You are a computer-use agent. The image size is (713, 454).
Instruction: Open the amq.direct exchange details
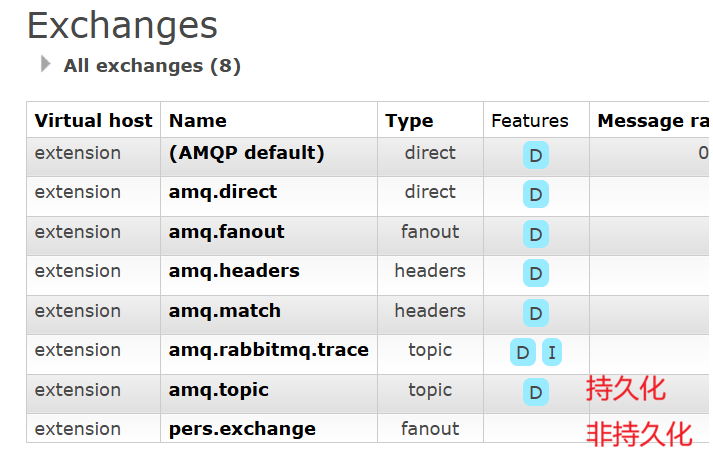tap(223, 192)
